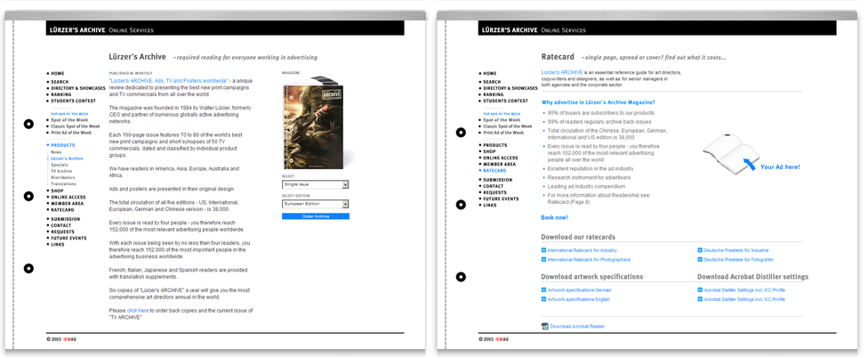Open the News submenu item under Products
This screenshot has height=358, width=868.
coord(56,152)
